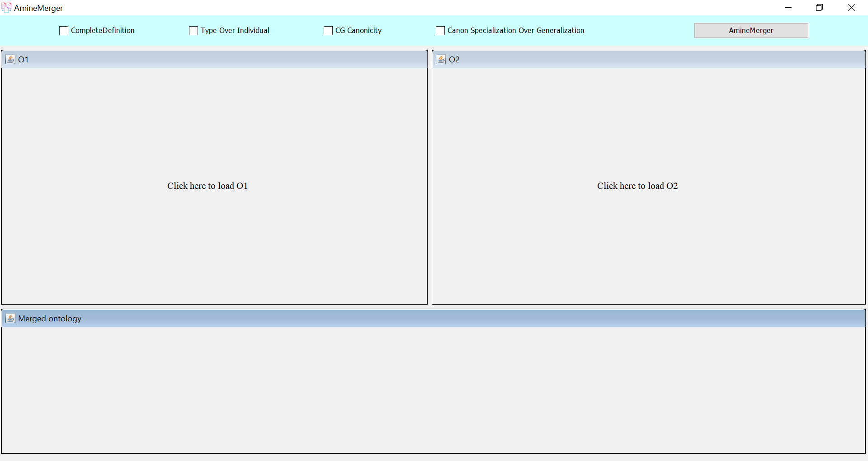This screenshot has height=461, width=868.
Task: Click here to load O2
Action: point(637,186)
